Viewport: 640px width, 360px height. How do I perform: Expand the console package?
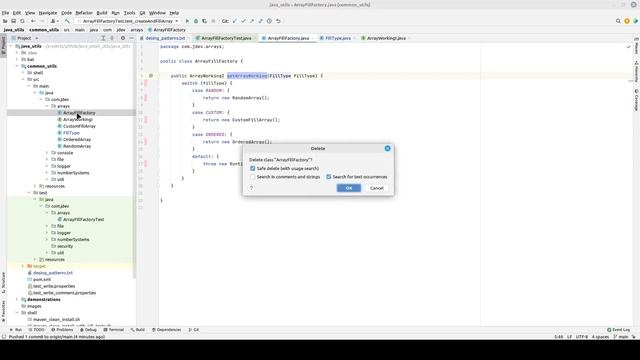(x=47, y=153)
